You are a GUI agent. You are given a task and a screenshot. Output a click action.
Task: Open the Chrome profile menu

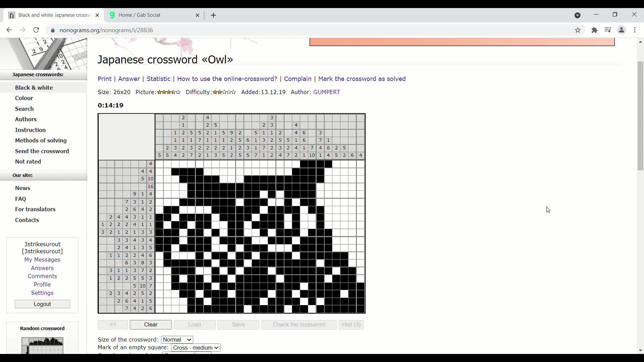coord(622,30)
